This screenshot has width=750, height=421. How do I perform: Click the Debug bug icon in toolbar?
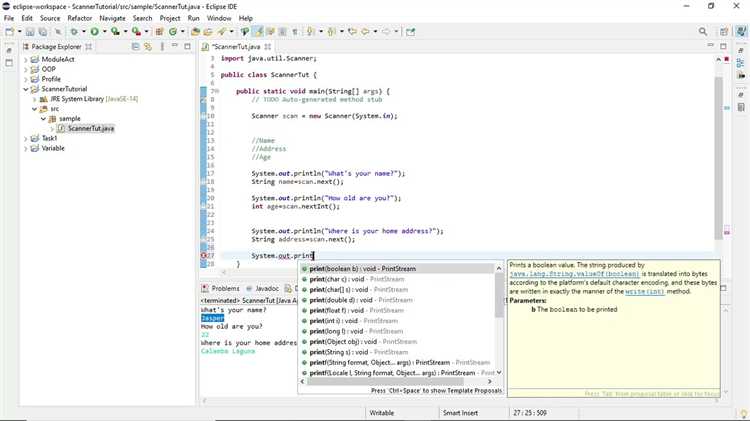pos(74,32)
